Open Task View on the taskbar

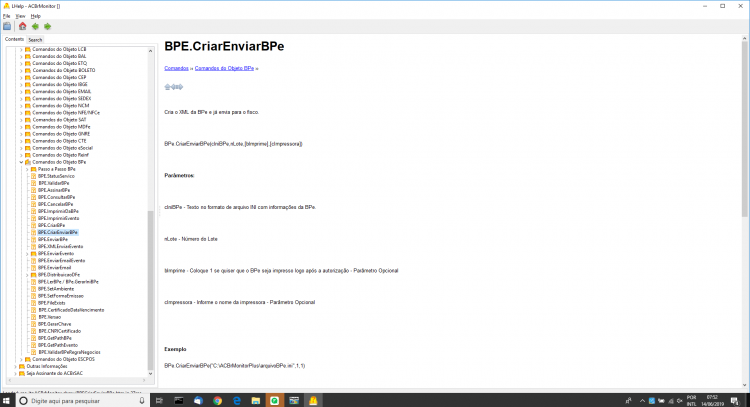click(x=159, y=400)
